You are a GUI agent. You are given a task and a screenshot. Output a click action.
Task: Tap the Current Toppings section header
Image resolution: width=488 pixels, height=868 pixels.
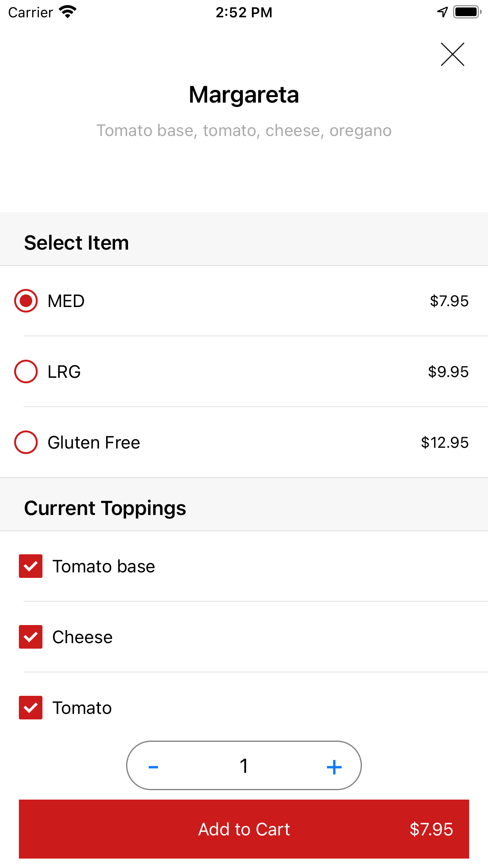click(105, 508)
